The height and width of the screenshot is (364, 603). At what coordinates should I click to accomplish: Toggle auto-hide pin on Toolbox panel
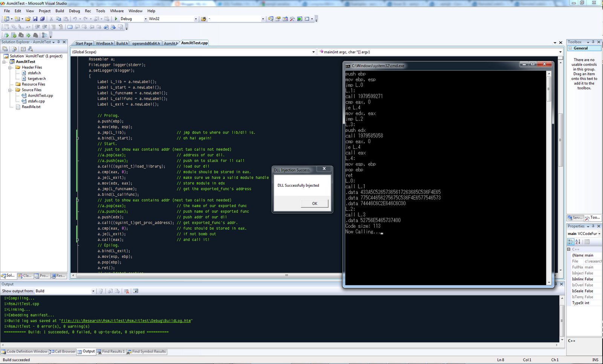click(593, 42)
